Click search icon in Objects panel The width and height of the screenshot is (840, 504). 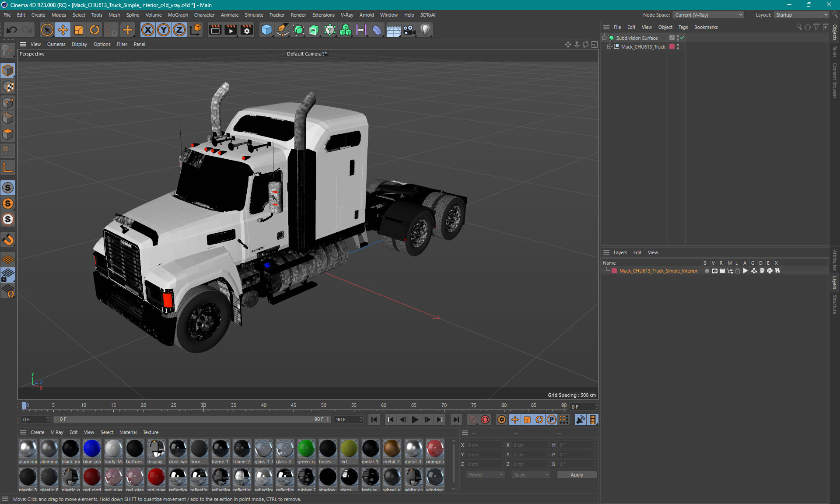pyautogui.click(x=799, y=27)
